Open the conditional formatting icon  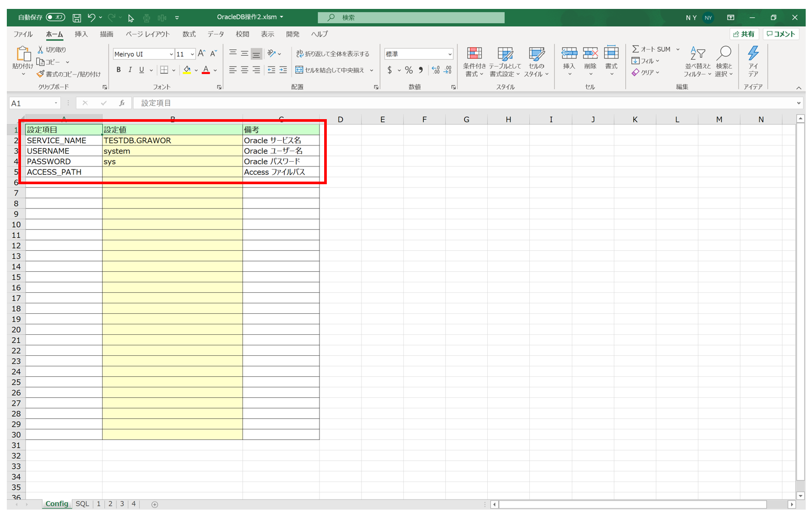pyautogui.click(x=474, y=54)
